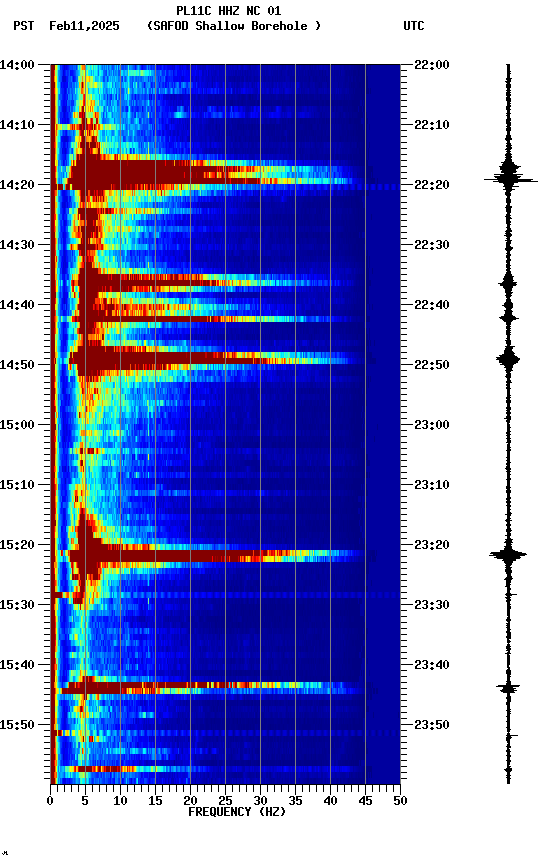
Task: Click the 23:20 UTC time label
Action: click(x=432, y=545)
